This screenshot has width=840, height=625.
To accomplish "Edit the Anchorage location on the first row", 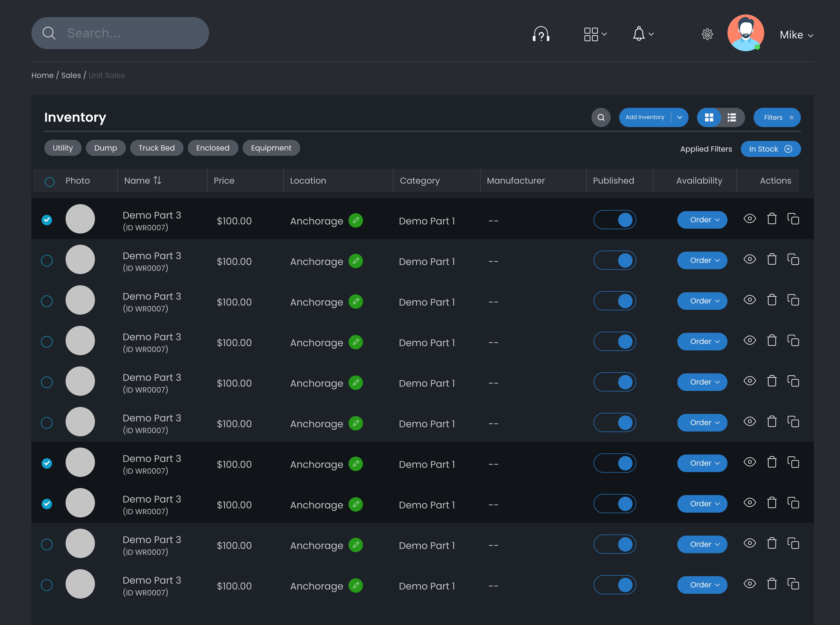I will point(356,221).
